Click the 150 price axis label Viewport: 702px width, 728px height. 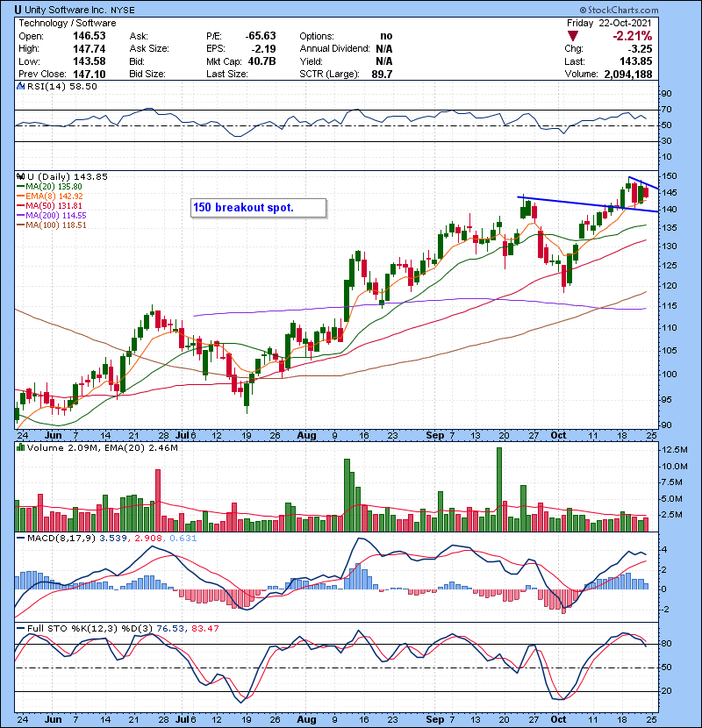tap(670, 176)
